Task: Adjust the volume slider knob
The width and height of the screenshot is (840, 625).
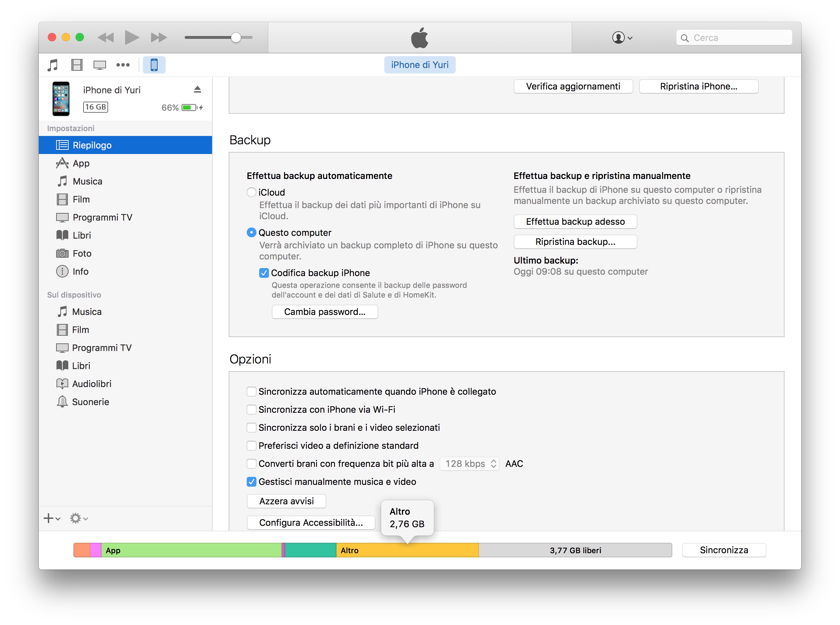Action: coord(236,37)
